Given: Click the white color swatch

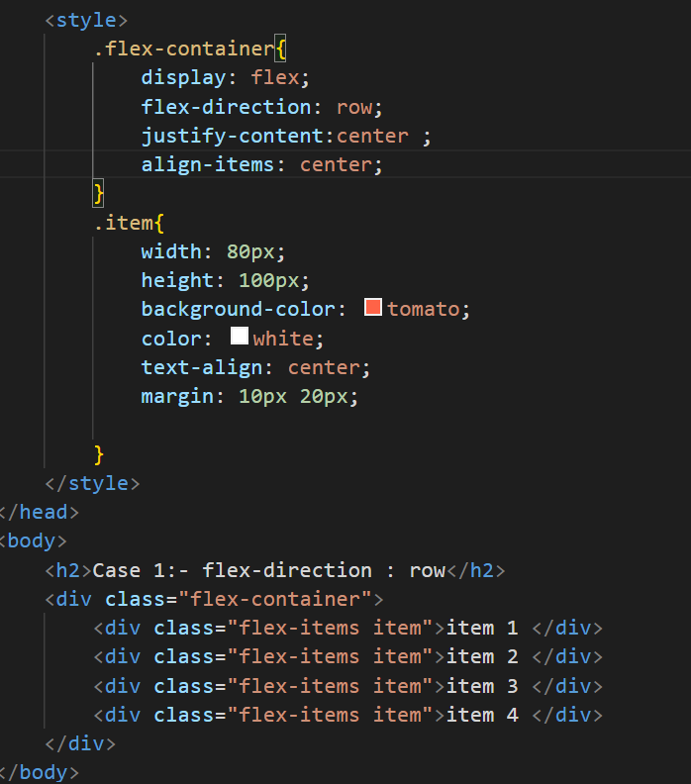Looking at the screenshot, I should 240,336.
